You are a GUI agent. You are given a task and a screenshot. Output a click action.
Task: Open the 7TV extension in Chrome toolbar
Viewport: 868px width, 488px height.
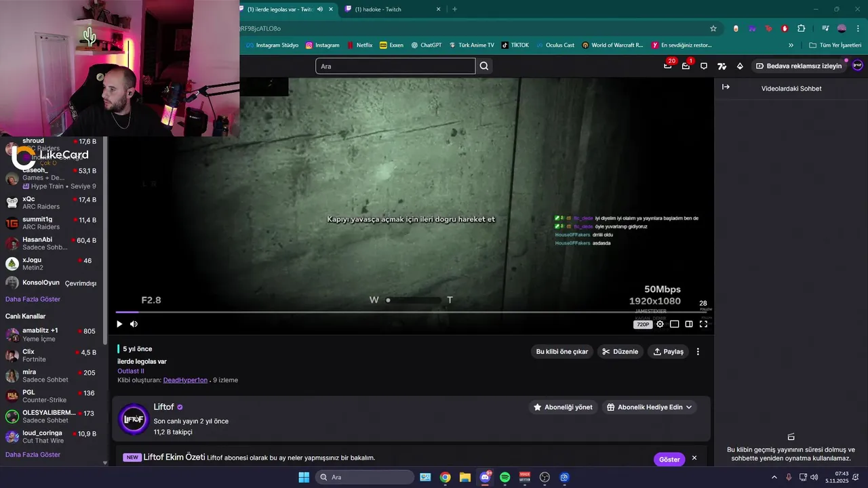[752, 28]
